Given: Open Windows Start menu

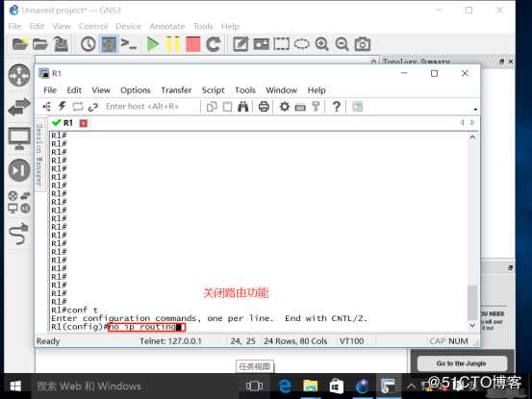Looking at the screenshot, I should click(15, 387).
